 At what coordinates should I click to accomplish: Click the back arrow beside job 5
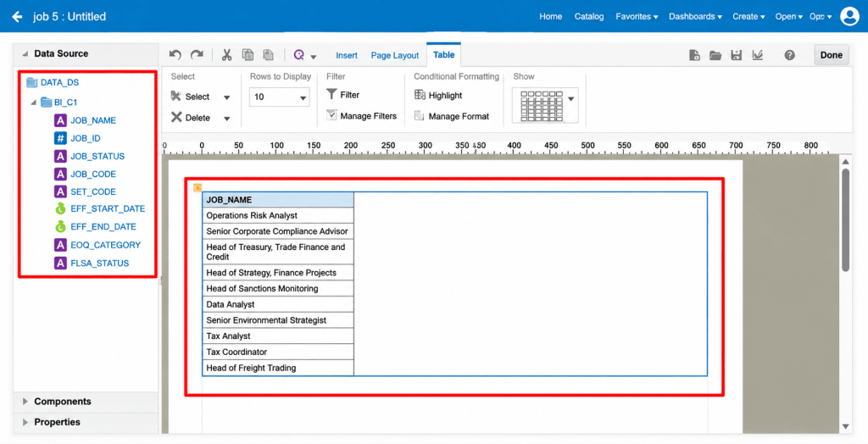coord(17,17)
